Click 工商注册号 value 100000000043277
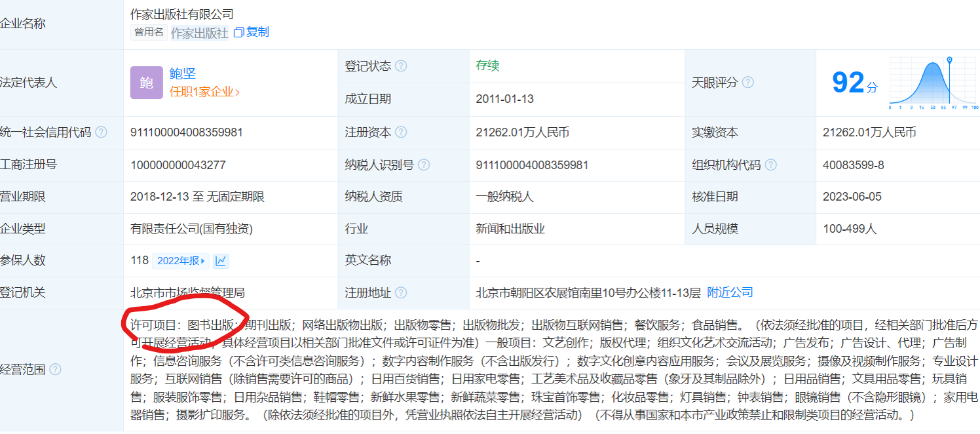Screen dimensions: 980x434 click(x=178, y=165)
